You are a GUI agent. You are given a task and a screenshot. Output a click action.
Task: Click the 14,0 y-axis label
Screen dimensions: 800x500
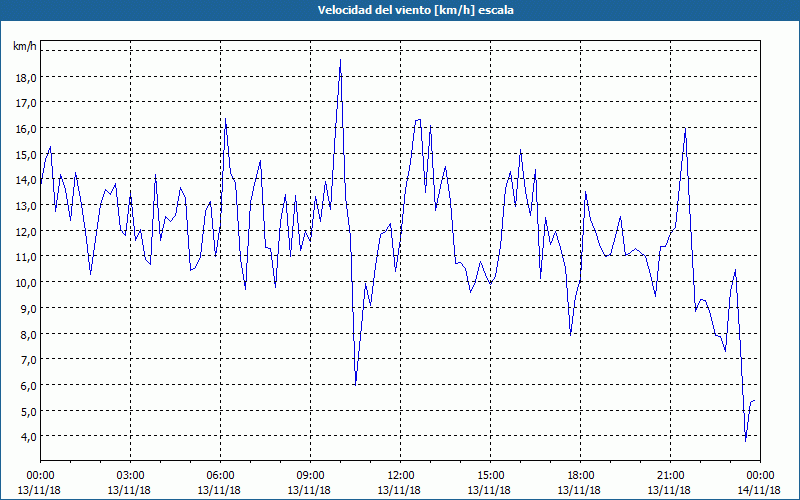[27, 180]
